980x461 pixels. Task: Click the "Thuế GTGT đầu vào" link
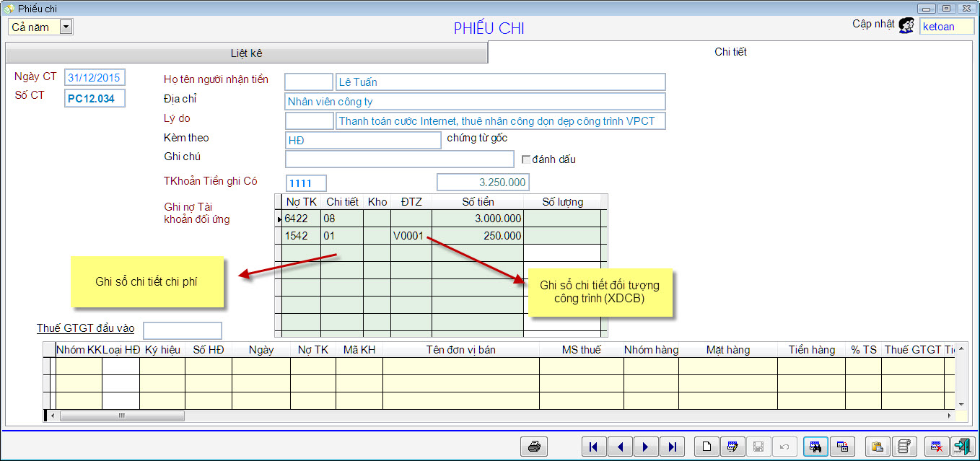[85, 328]
